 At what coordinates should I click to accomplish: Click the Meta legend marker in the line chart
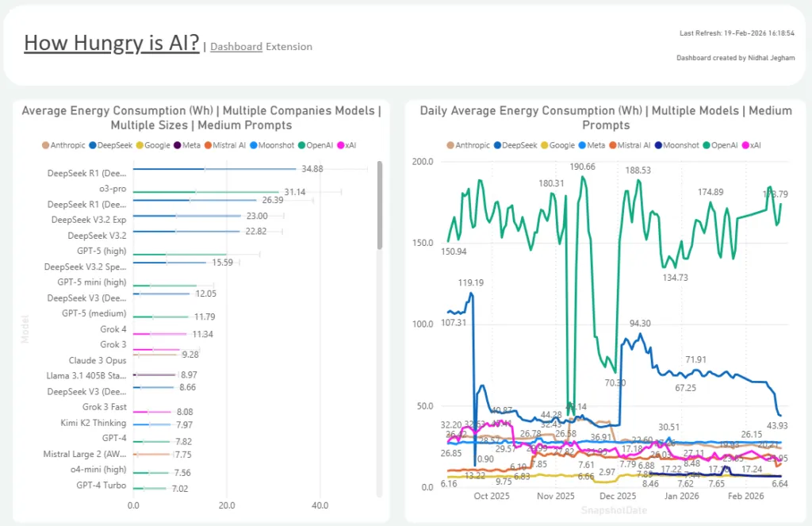point(581,145)
